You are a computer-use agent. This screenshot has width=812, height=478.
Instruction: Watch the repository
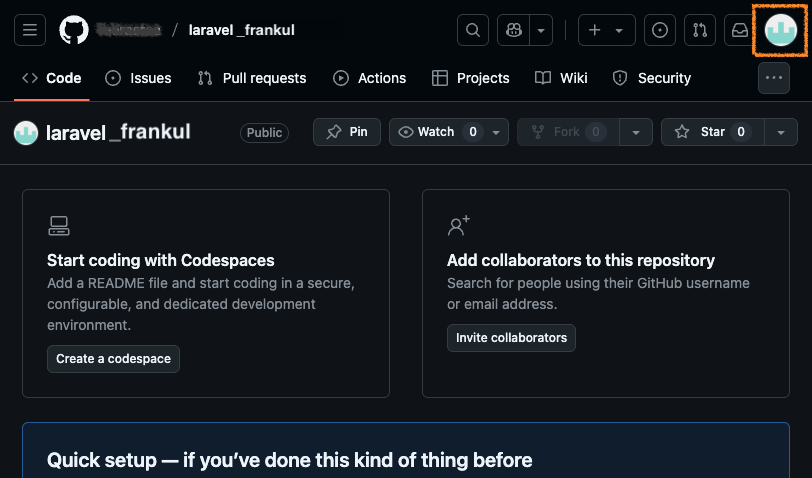point(436,132)
